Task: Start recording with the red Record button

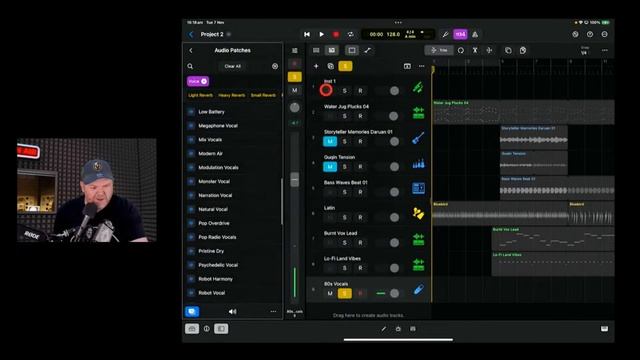Action: (x=336, y=34)
